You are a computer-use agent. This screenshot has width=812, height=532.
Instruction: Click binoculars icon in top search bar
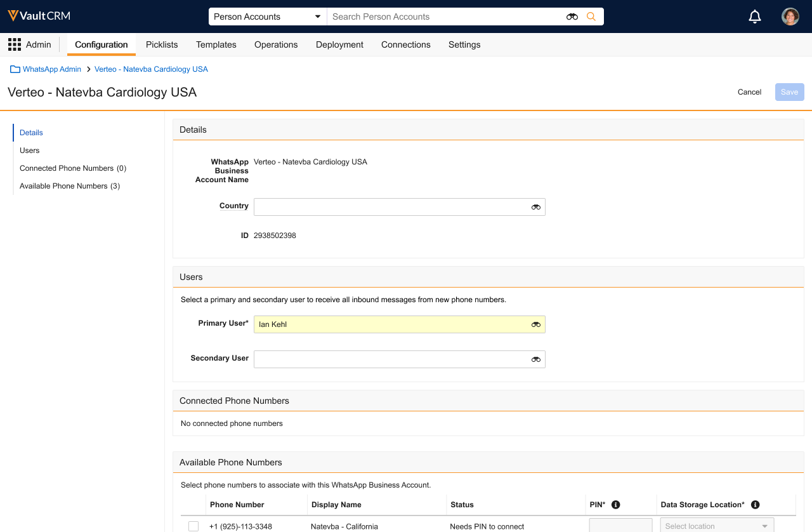coord(572,17)
